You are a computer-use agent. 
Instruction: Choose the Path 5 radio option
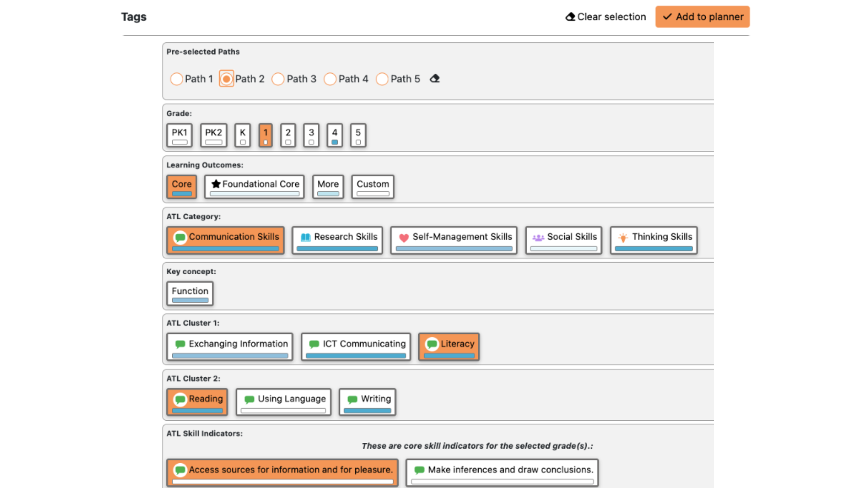pos(382,79)
